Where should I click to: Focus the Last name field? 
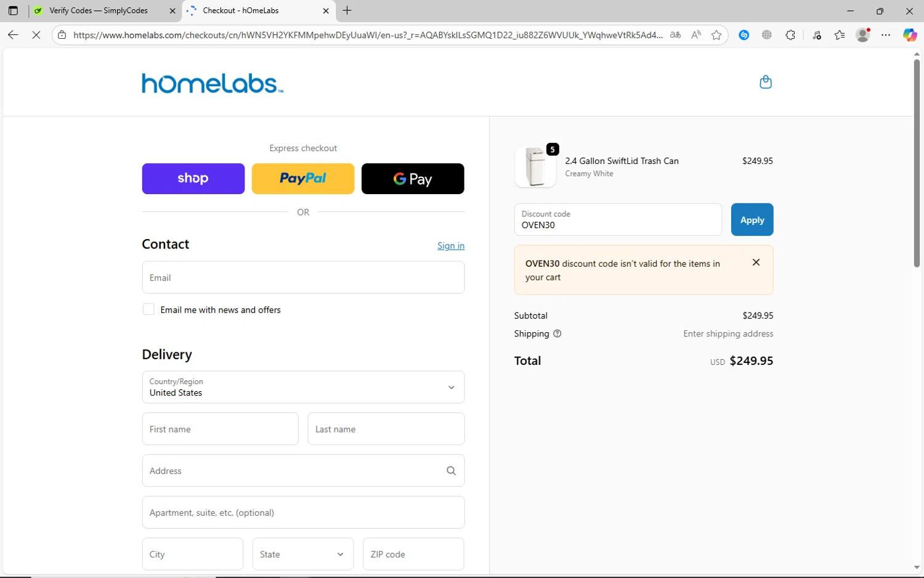pyautogui.click(x=386, y=429)
